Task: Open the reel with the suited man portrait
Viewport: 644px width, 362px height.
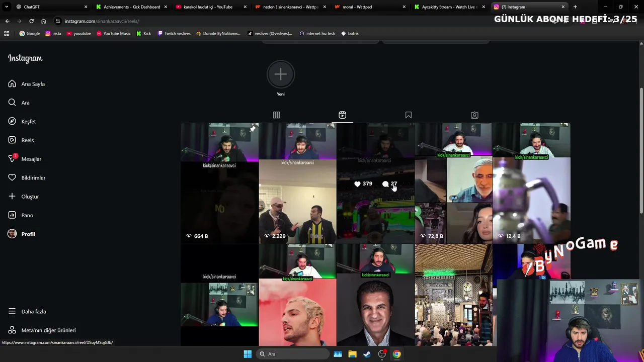Action: 375,296
